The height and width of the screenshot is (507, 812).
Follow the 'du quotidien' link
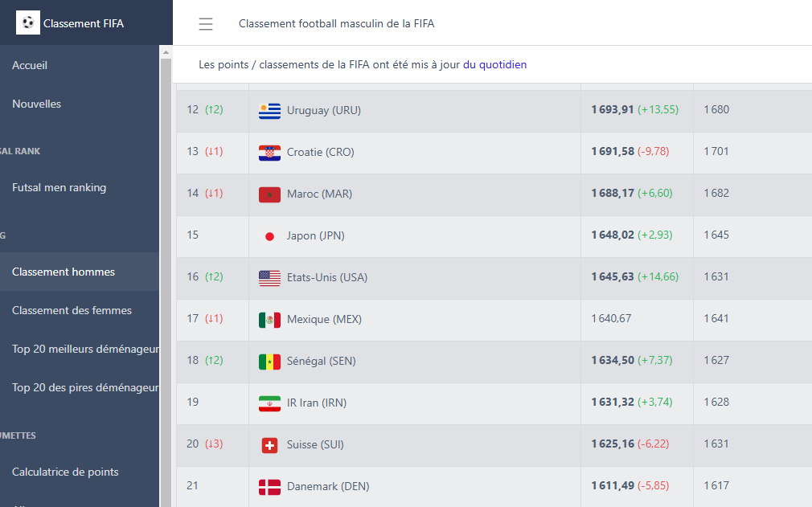pyautogui.click(x=494, y=64)
